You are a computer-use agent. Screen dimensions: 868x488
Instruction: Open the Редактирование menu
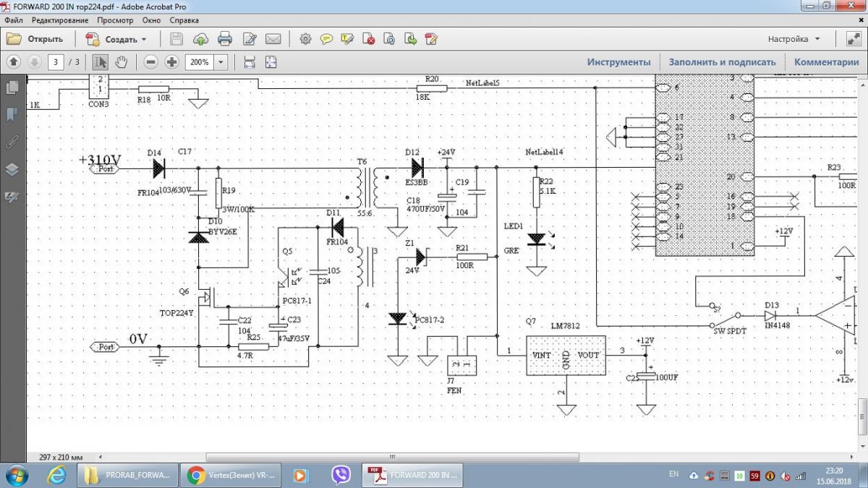61,20
